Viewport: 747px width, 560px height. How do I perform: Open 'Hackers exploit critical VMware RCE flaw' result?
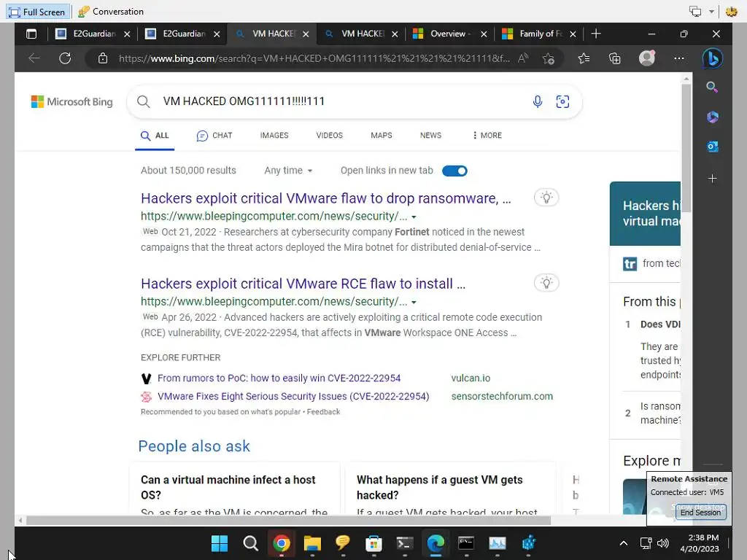click(x=303, y=284)
